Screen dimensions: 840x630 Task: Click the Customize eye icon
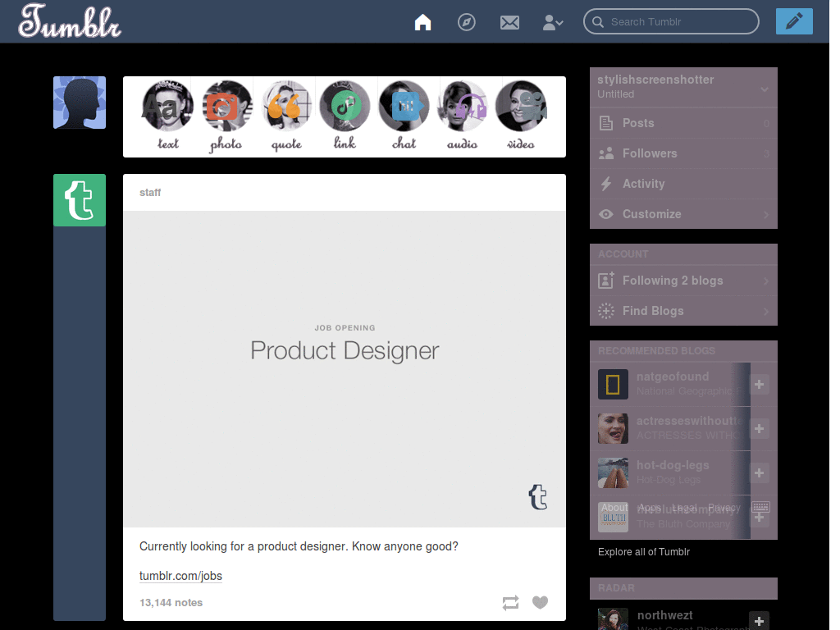(x=606, y=214)
